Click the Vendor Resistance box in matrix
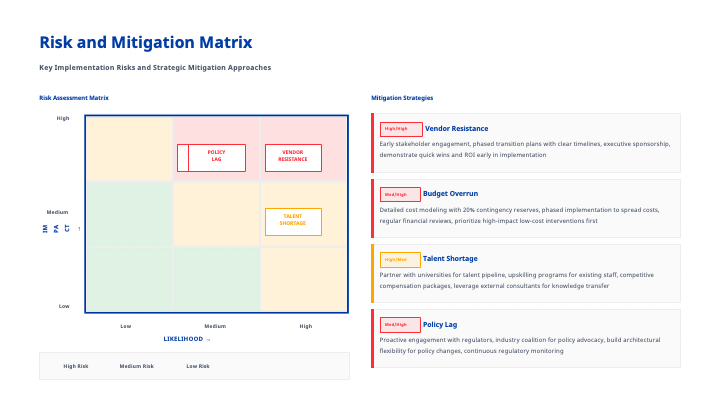The height and width of the screenshot is (405, 720). tap(293, 157)
